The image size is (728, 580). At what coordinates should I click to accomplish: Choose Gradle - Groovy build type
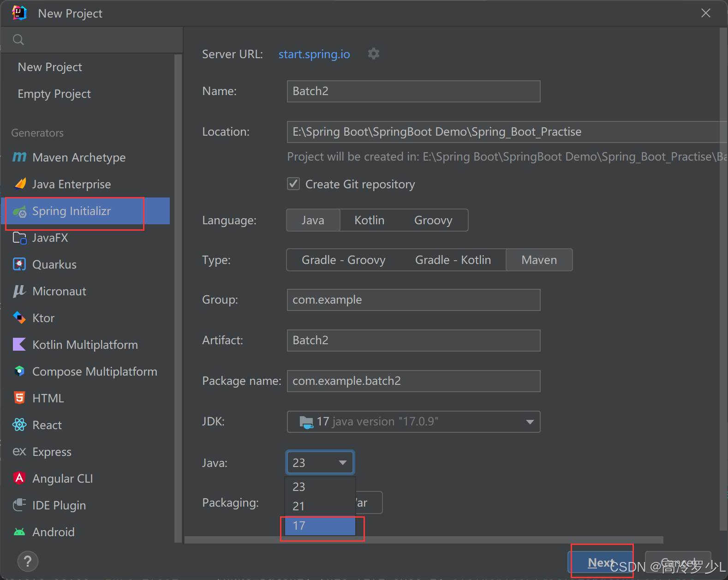(343, 260)
